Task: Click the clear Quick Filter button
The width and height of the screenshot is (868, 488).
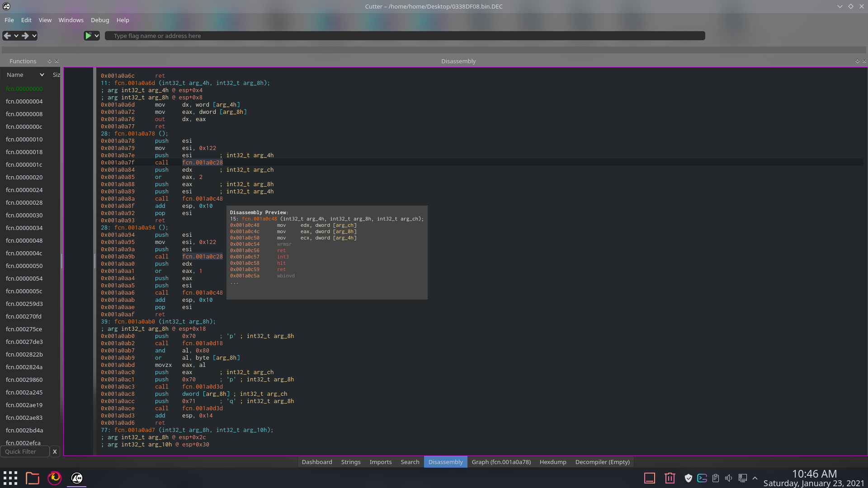Action: (x=54, y=451)
